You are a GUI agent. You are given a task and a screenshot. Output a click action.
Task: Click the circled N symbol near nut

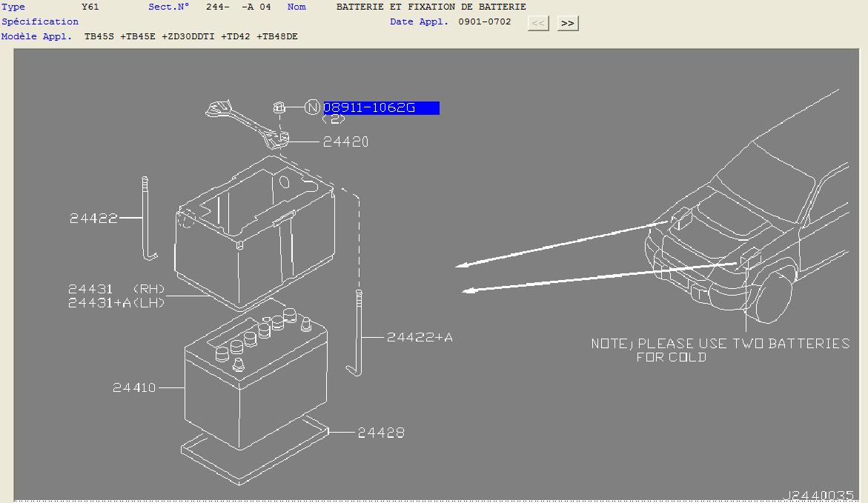313,107
